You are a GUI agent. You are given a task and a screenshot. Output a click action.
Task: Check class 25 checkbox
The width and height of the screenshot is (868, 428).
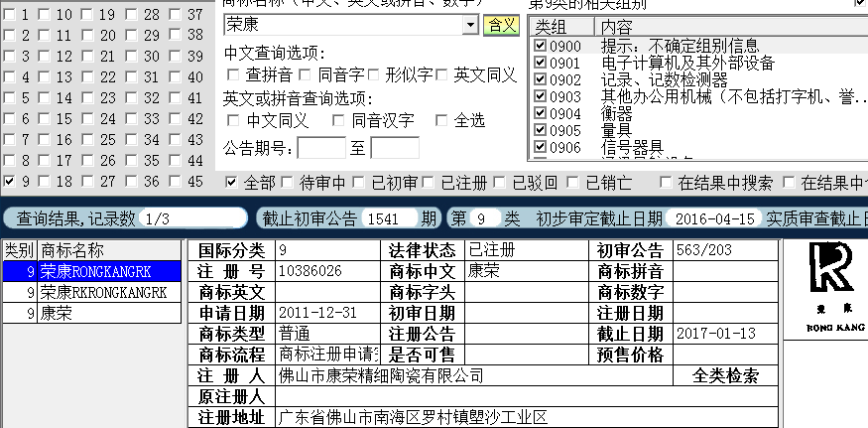87,139
